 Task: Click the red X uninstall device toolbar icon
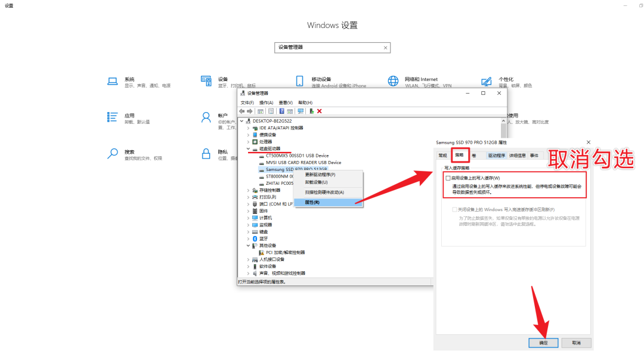[x=320, y=111]
